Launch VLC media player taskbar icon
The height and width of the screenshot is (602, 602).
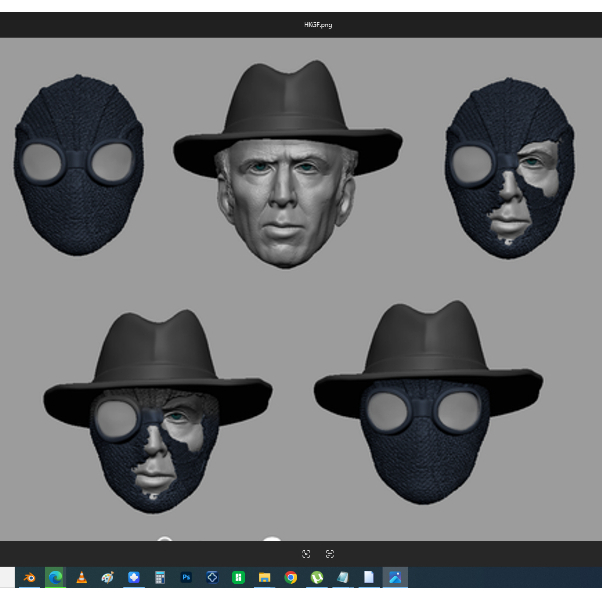pos(81,577)
